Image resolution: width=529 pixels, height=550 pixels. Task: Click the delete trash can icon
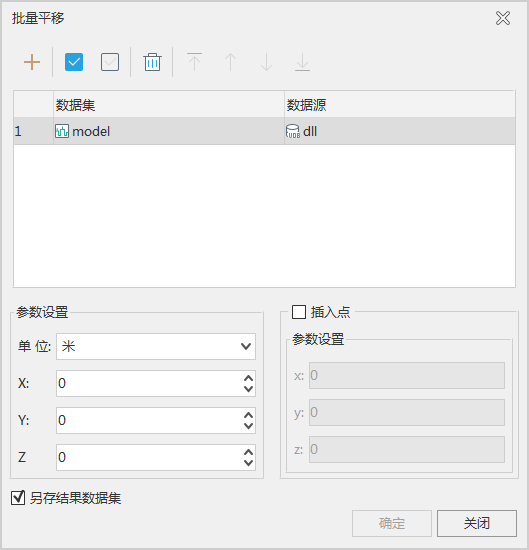[152, 62]
